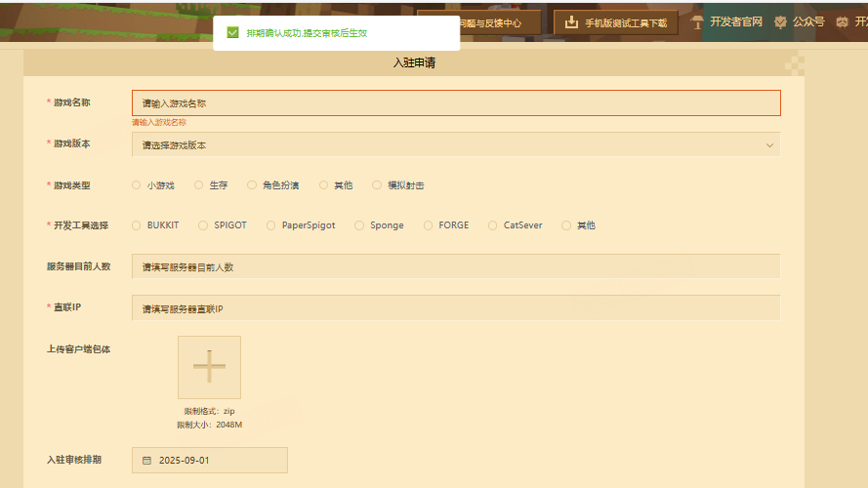Viewport: 868px width, 488px height.
Task: Select the 角色扮演 game type radio
Action: (x=252, y=184)
